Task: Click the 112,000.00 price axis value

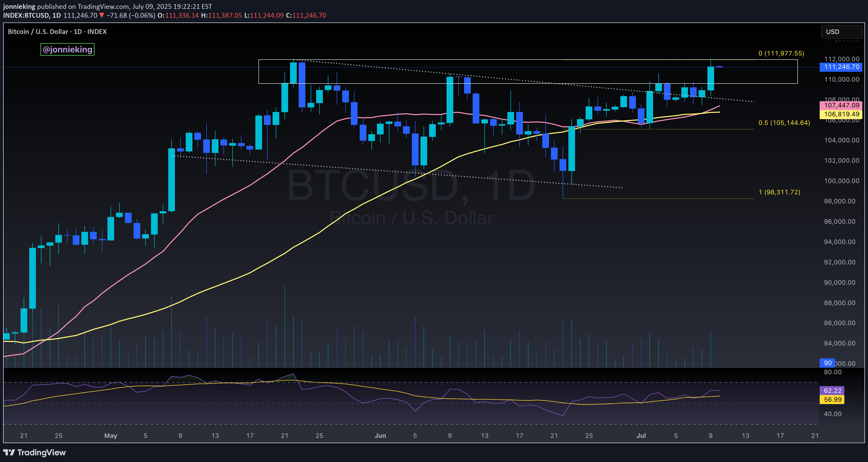Action: [842, 59]
